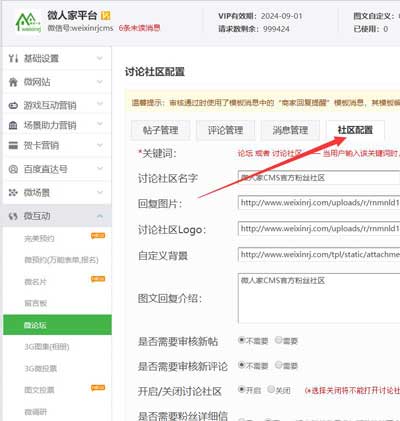Click the 游戏互动营销 gamepad icon
The width and height of the screenshot is (400, 421).
[13, 105]
